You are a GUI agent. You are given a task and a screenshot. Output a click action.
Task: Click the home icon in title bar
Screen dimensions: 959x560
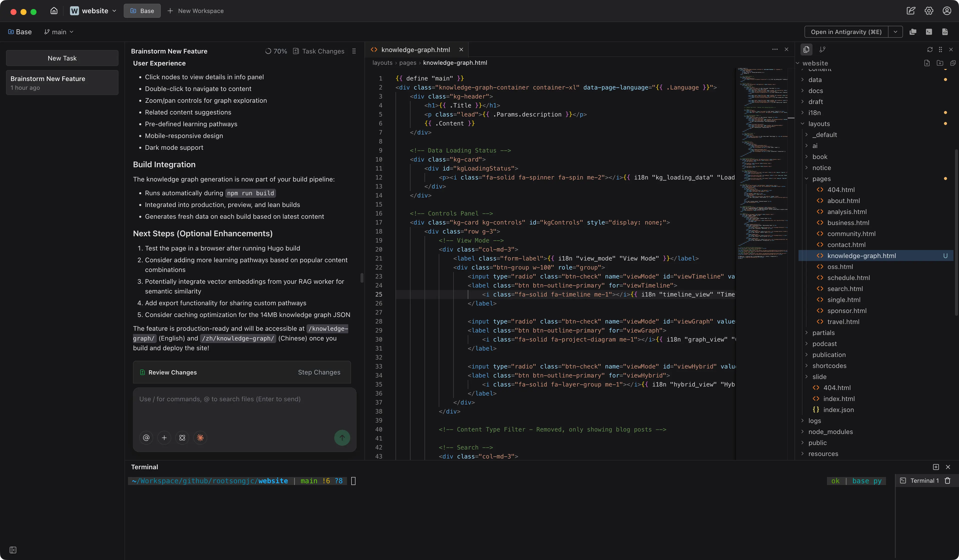54,11
